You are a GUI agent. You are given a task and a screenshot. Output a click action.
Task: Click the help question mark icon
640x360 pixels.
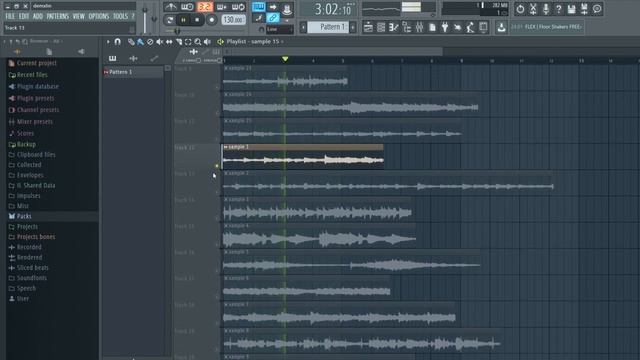point(558,9)
